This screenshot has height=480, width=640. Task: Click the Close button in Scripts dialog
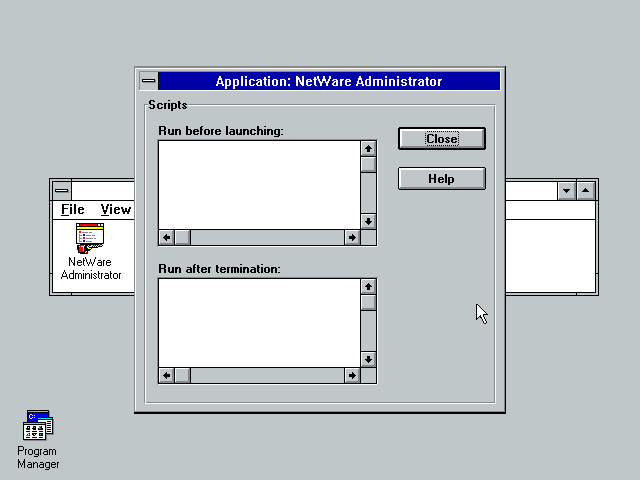[442, 138]
